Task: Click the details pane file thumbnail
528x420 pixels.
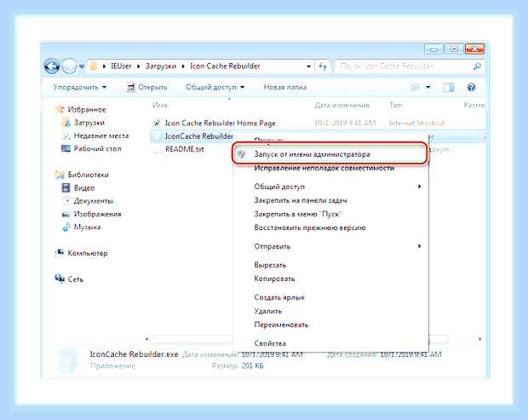Action: coord(67,360)
